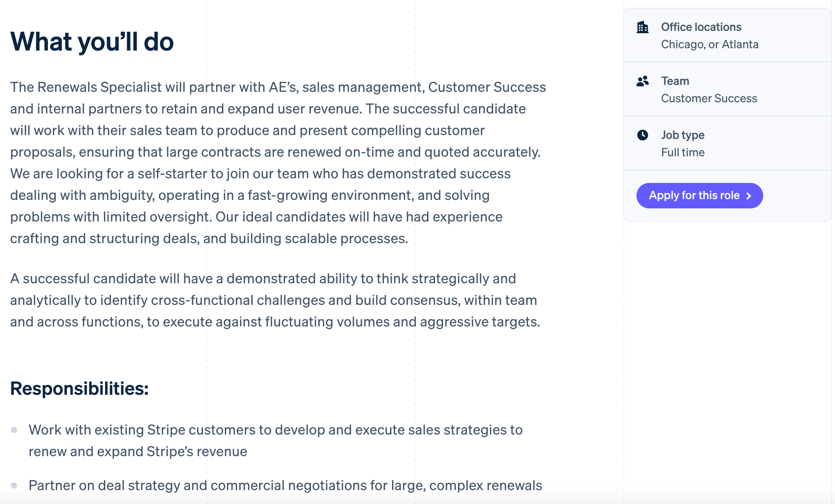This screenshot has width=835, height=504.
Task: Click the Team label in sidebar
Action: (x=675, y=81)
